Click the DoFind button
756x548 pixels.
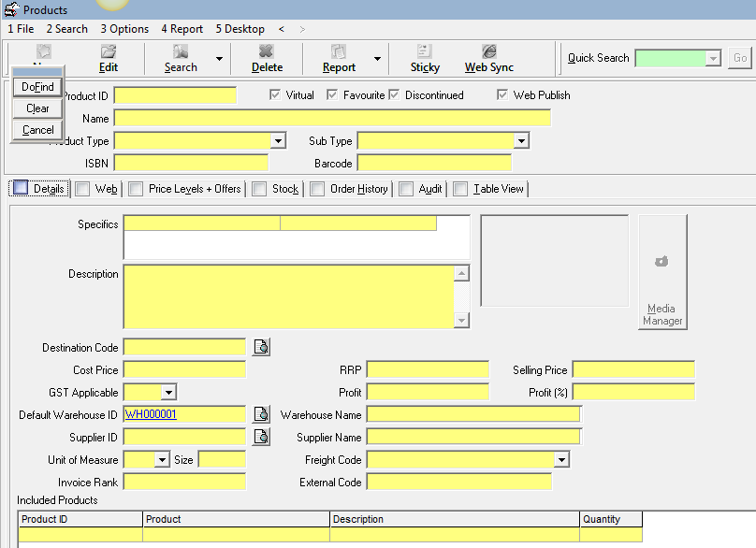click(37, 87)
